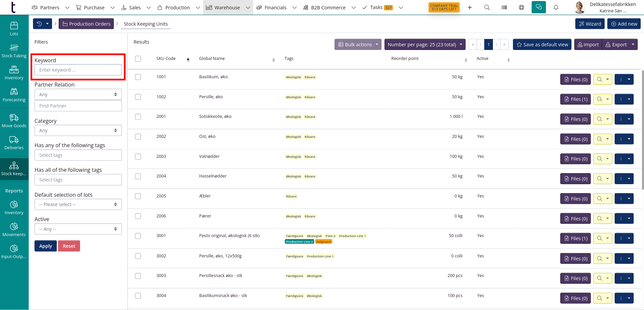Go to Move Goods in sidebar

pyautogui.click(x=14, y=121)
